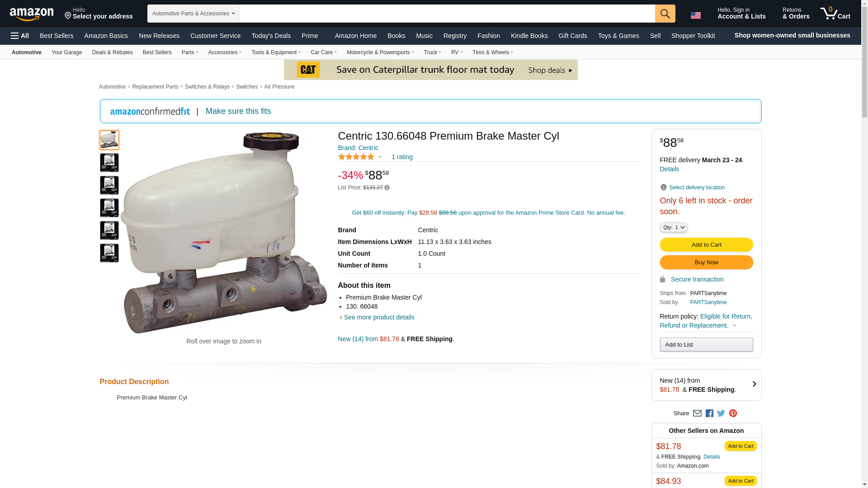Share by email envelope icon
868x488 pixels.
pos(697,413)
